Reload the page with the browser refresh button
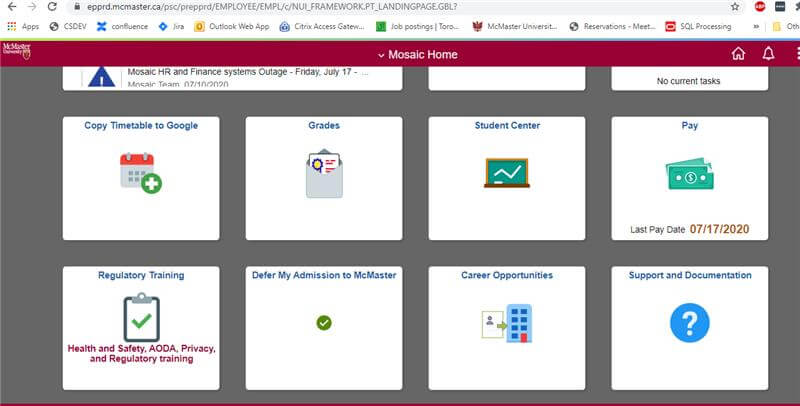This screenshot has height=406, width=800. (x=53, y=7)
